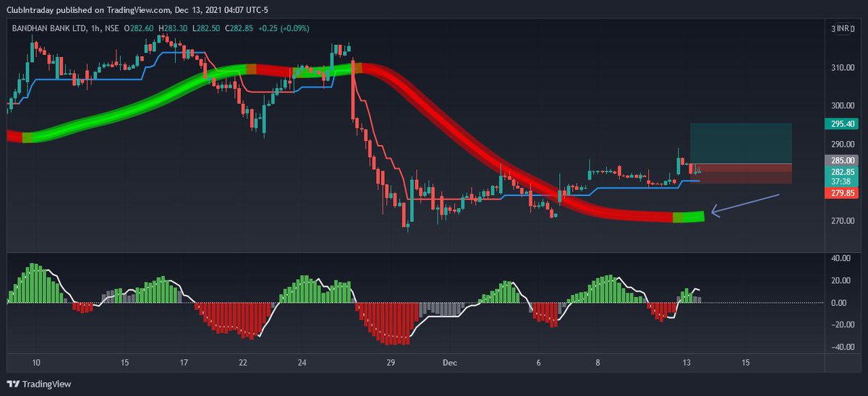Click the -20.00 oscillator axis label
Screen dimensions: 868x396
[842, 324]
